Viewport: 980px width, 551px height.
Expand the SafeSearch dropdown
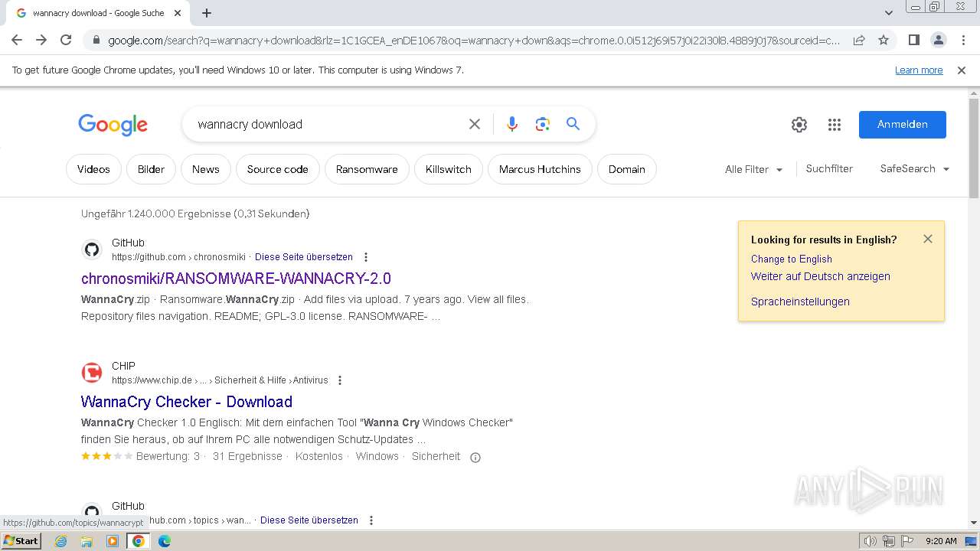pyautogui.click(x=915, y=168)
